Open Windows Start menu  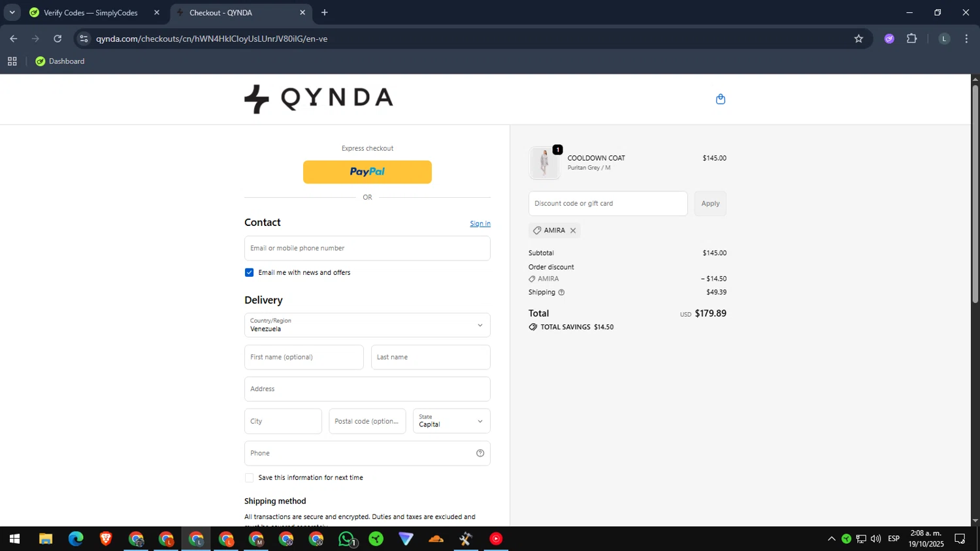[x=14, y=539]
